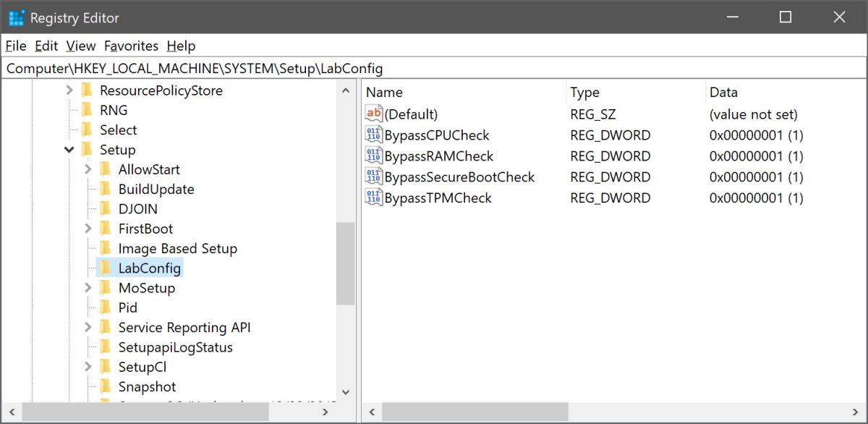Click the MoSetup folder icon
868x424 pixels.
(105, 288)
